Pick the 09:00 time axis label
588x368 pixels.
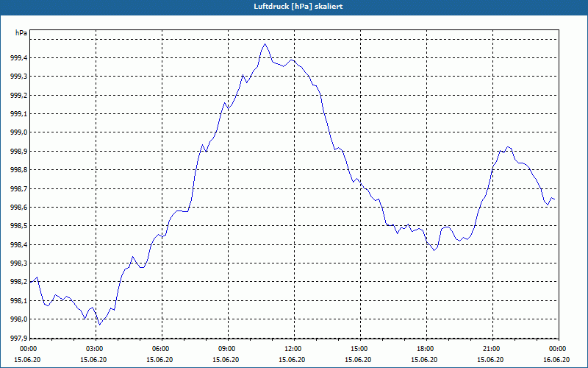click(226, 349)
